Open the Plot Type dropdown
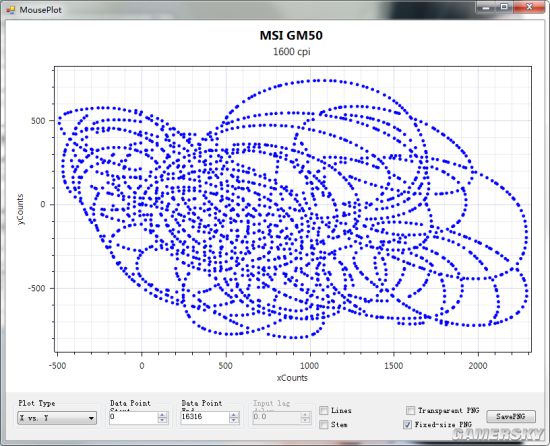 tap(57, 418)
